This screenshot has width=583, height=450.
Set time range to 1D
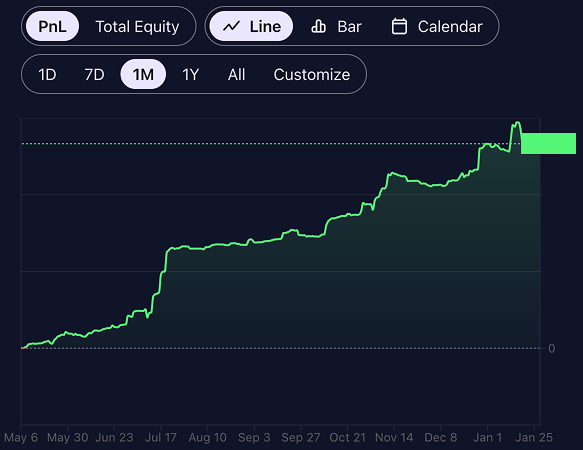tap(47, 74)
